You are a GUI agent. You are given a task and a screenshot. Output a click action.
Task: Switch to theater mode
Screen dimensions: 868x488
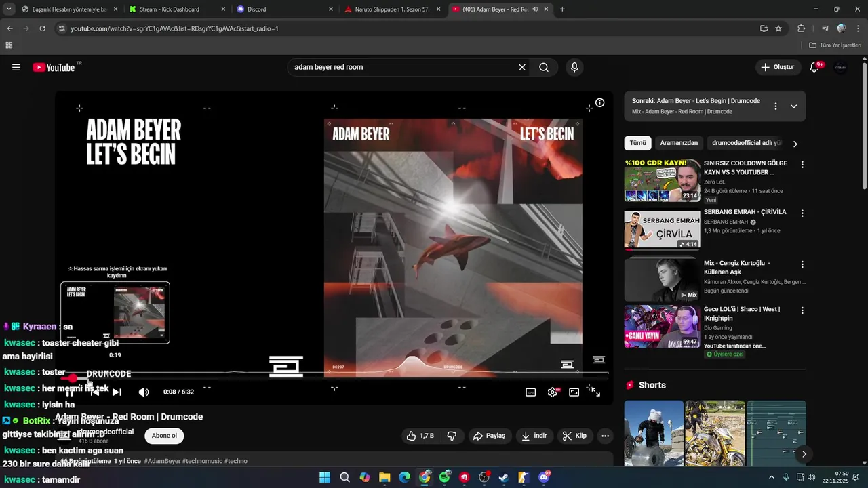tap(574, 392)
